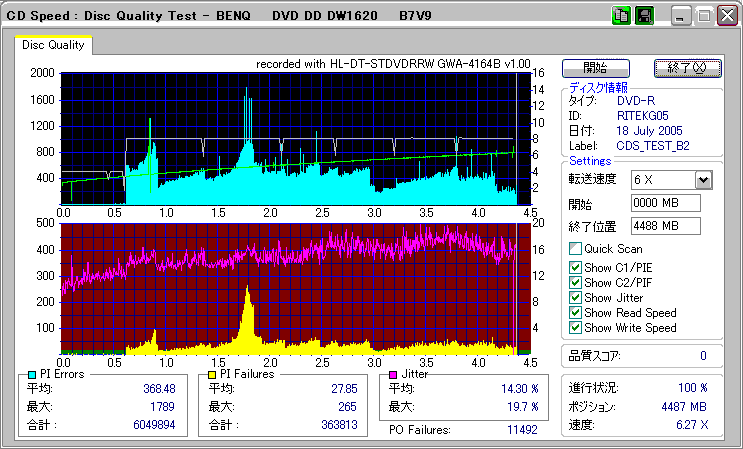Open the 転送速度 speed dropdown arrow
743x449 pixels.
[x=704, y=180]
